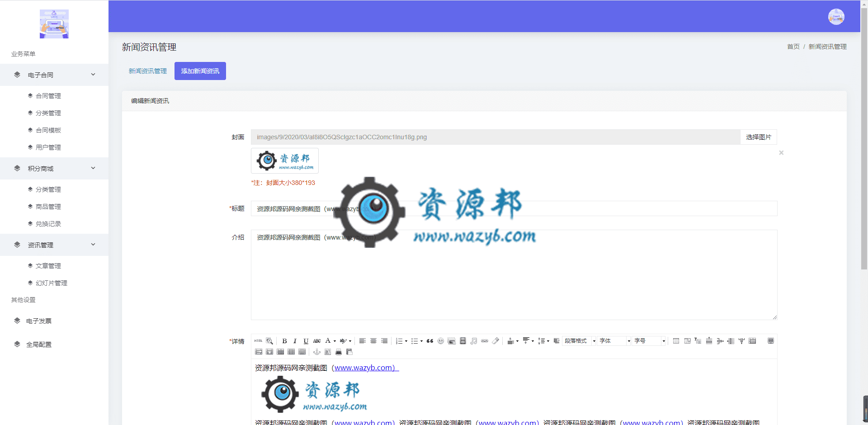This screenshot has width=868, height=425.
Task: Collapse the 资讯管理 menu group
Action: click(54, 245)
